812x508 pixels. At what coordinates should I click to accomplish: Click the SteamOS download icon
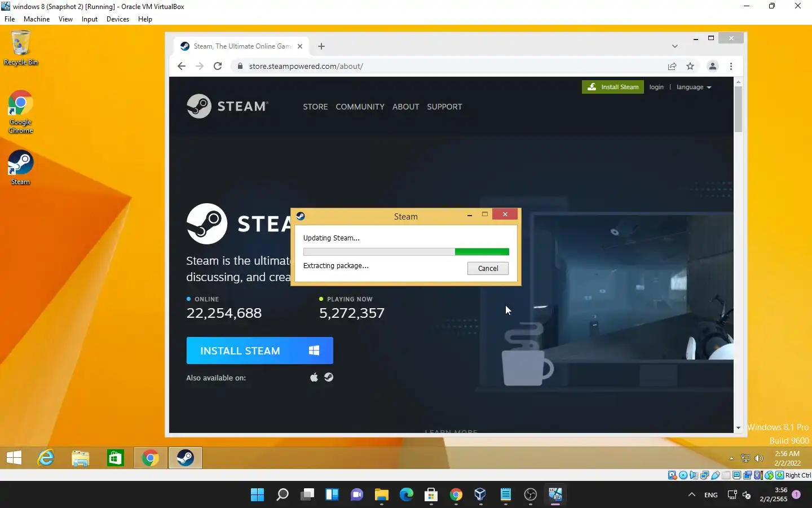coord(329,377)
